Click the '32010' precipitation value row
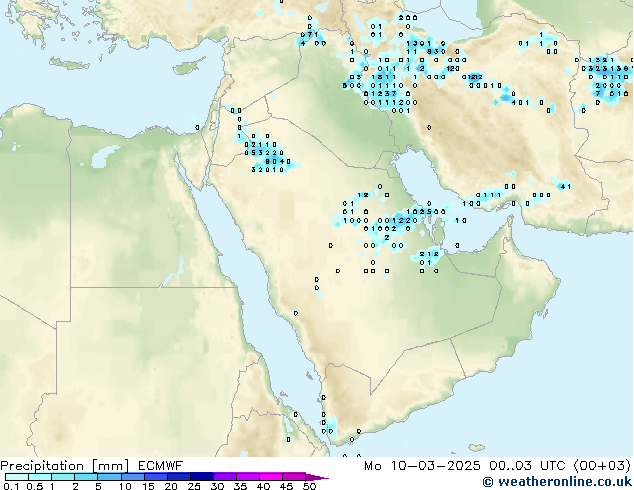Viewport: 634px width, 490px height. pyautogui.click(x=268, y=170)
